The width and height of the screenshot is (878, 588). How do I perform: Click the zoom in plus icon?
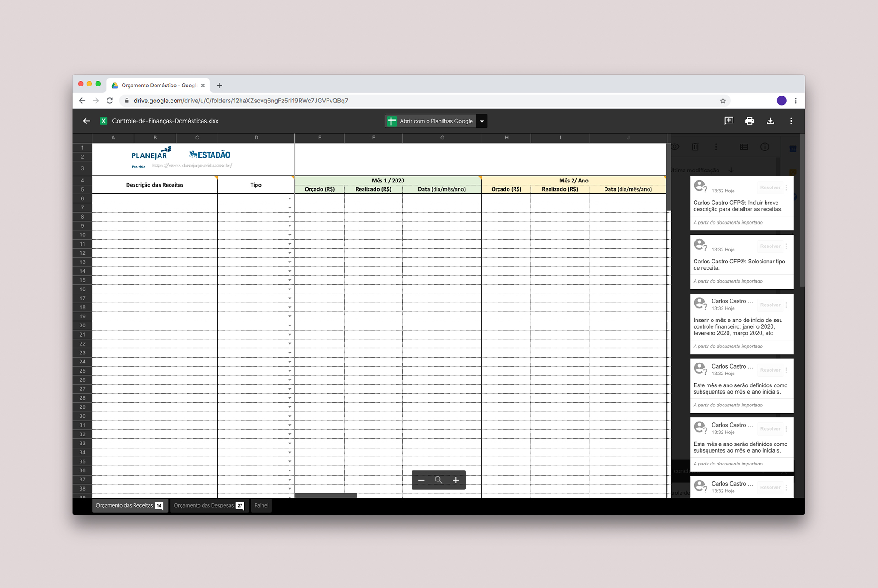coord(456,480)
